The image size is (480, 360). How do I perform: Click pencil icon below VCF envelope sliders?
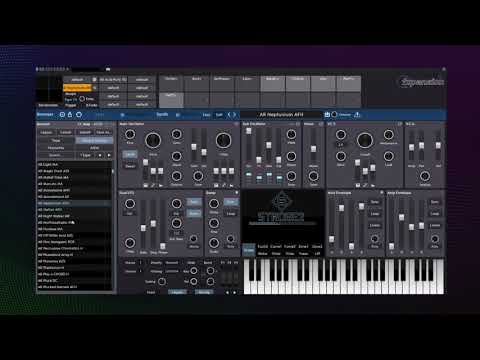coord(365,185)
